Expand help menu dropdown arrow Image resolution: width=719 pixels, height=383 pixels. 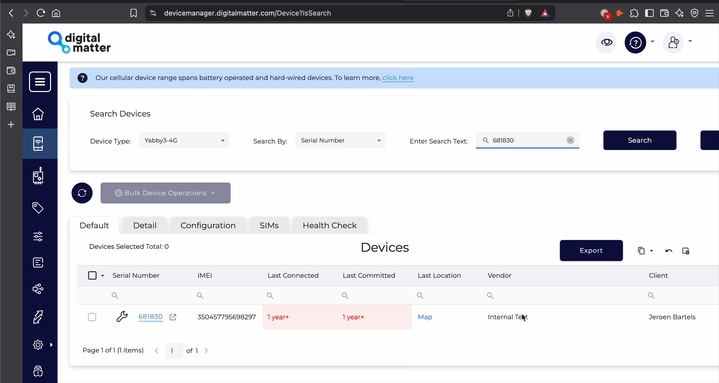pos(653,41)
